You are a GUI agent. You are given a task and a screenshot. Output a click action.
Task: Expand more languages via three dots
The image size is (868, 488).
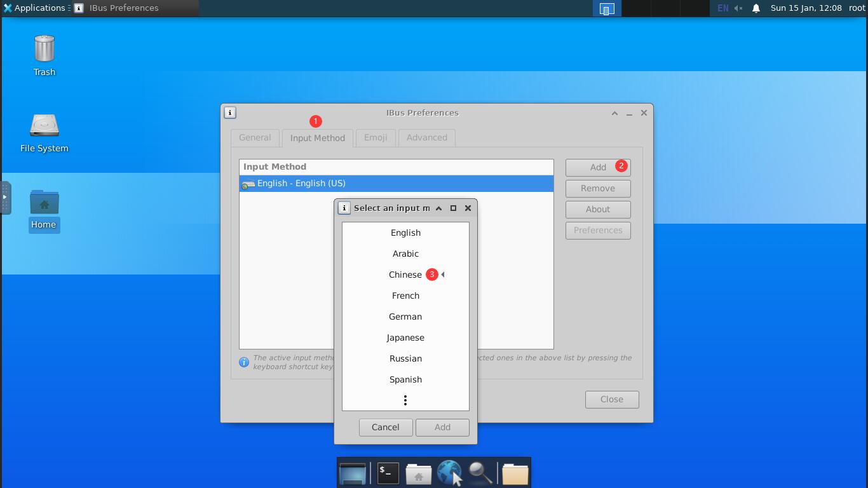click(405, 400)
